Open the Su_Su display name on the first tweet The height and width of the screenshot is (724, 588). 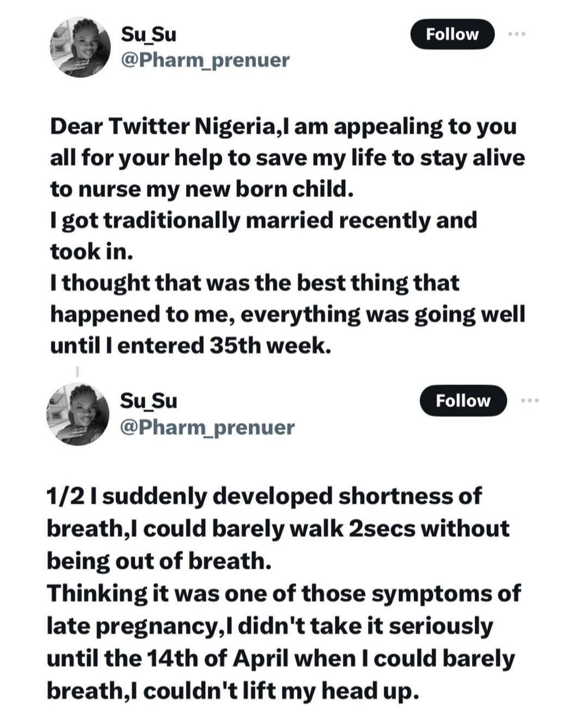click(x=149, y=34)
